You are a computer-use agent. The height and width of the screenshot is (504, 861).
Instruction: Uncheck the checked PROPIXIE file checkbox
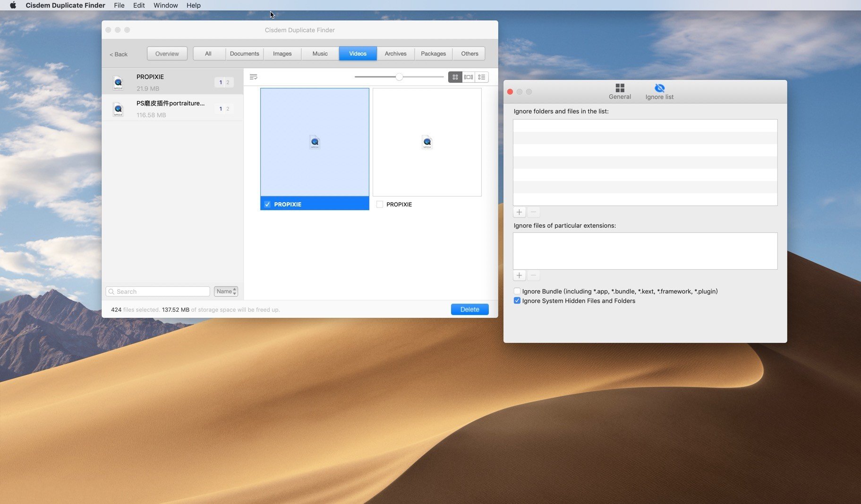tap(267, 204)
